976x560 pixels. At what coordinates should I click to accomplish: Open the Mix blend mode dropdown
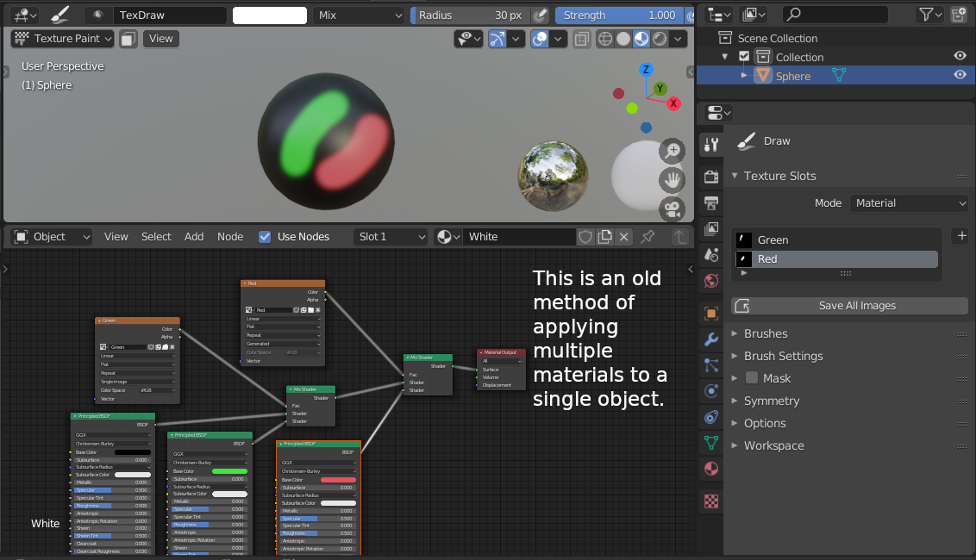point(359,15)
